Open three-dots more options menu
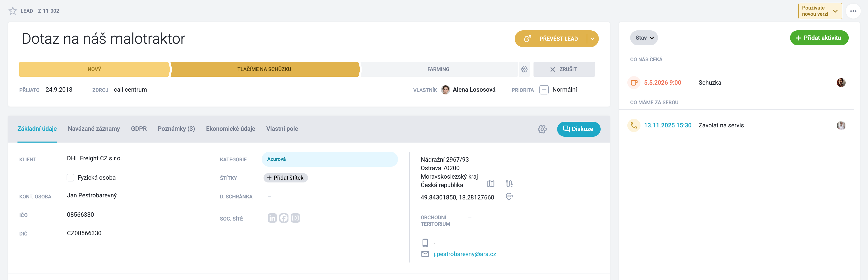Image resolution: width=868 pixels, height=280 pixels. (x=853, y=11)
